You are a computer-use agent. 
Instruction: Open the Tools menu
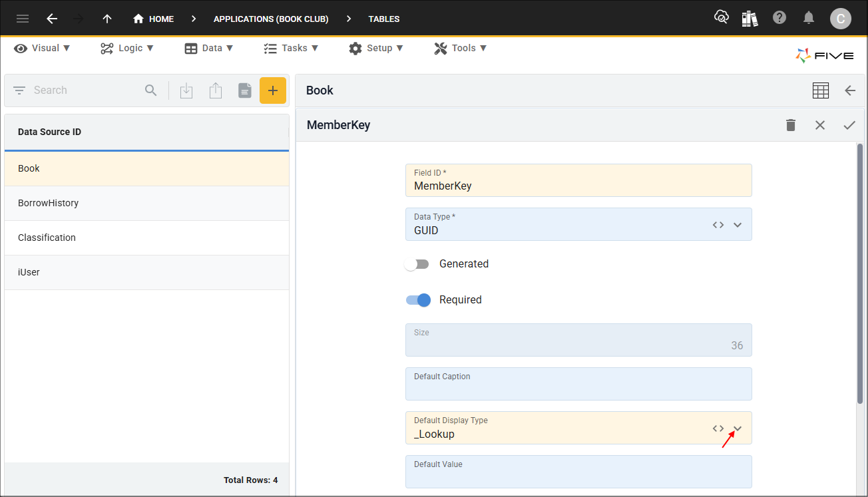point(461,48)
